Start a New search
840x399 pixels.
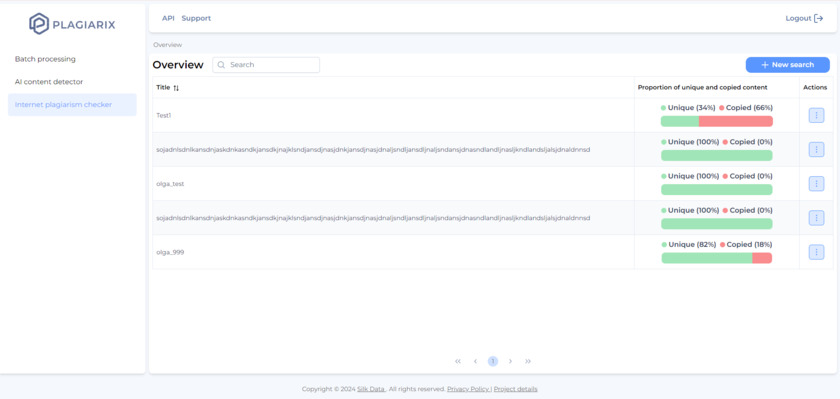[x=788, y=65]
